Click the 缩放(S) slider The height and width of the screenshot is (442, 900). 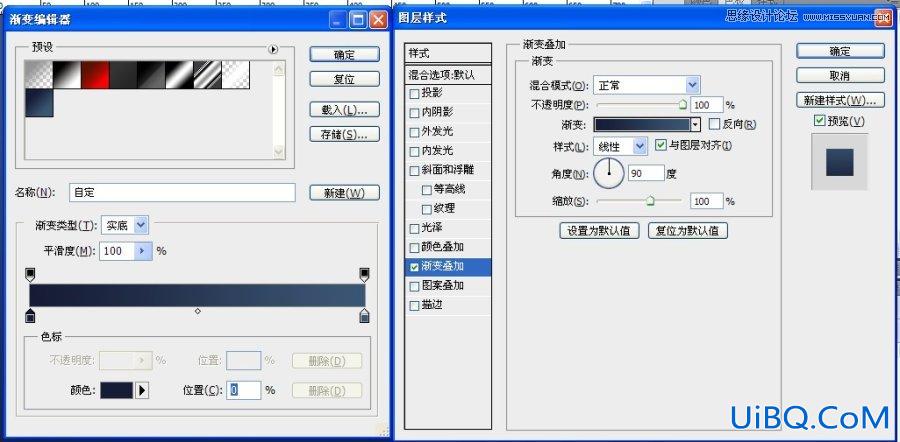pyautogui.click(x=640, y=201)
